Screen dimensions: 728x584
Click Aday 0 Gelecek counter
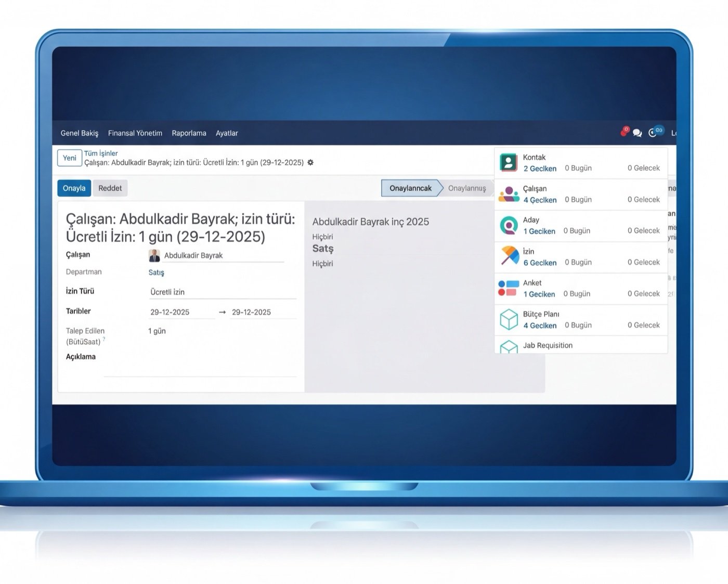[x=644, y=230]
